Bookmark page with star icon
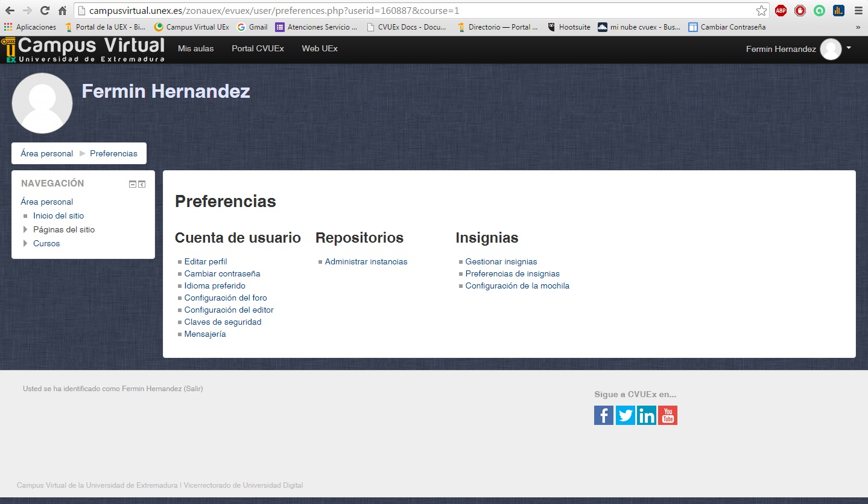 [761, 10]
